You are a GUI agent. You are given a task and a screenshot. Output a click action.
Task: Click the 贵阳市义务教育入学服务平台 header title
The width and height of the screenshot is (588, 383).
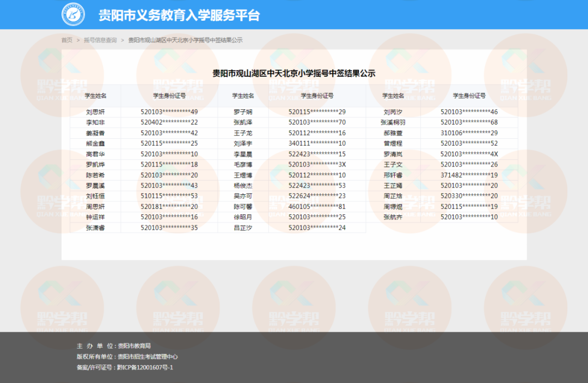[x=179, y=15]
